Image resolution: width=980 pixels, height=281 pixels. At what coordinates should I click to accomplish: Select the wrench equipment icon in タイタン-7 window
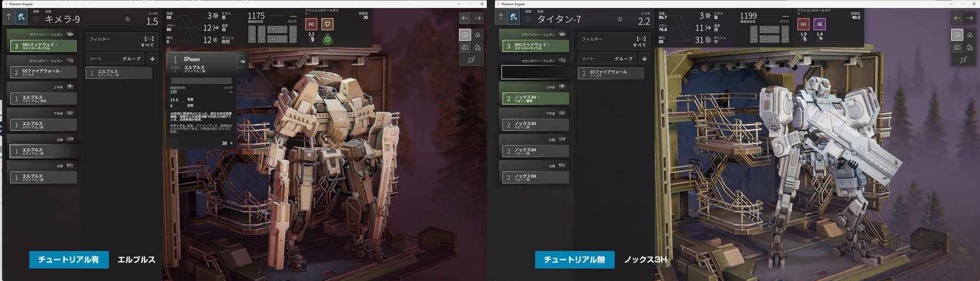[x=513, y=17]
